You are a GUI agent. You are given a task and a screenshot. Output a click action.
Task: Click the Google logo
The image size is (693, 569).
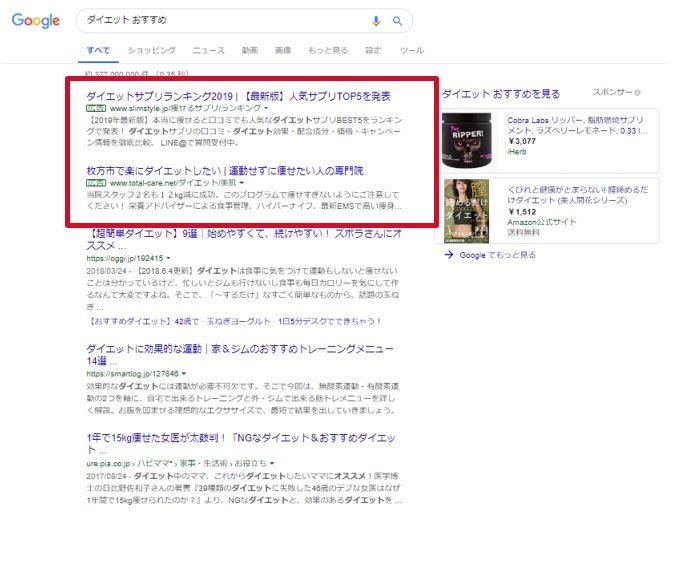(x=36, y=20)
